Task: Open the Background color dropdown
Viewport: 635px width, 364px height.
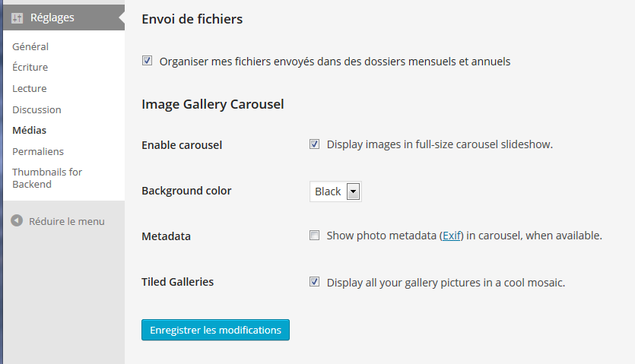Action: click(335, 191)
